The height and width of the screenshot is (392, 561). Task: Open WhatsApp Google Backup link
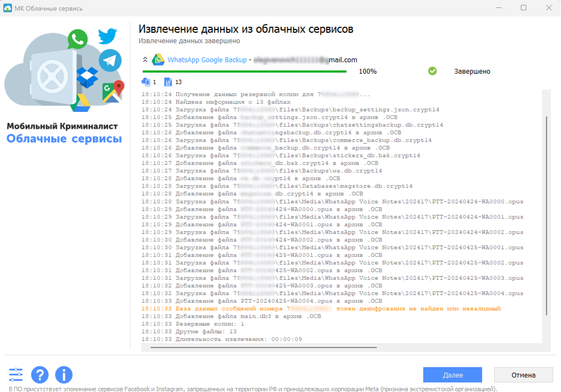[x=207, y=60]
